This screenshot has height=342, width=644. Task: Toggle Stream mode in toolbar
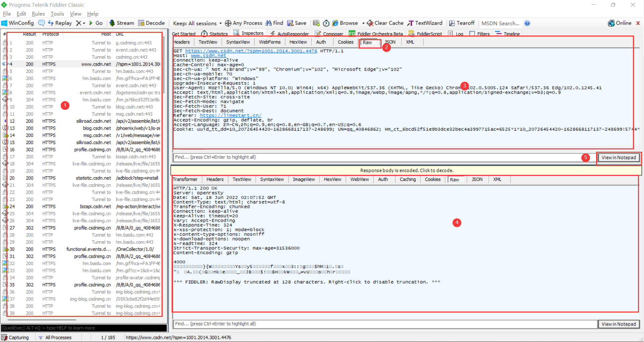[122, 23]
